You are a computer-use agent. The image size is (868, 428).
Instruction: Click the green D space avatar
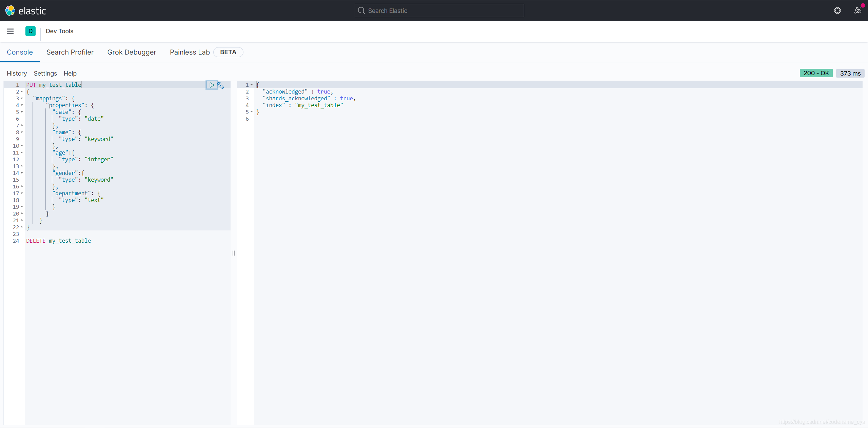[x=31, y=31]
